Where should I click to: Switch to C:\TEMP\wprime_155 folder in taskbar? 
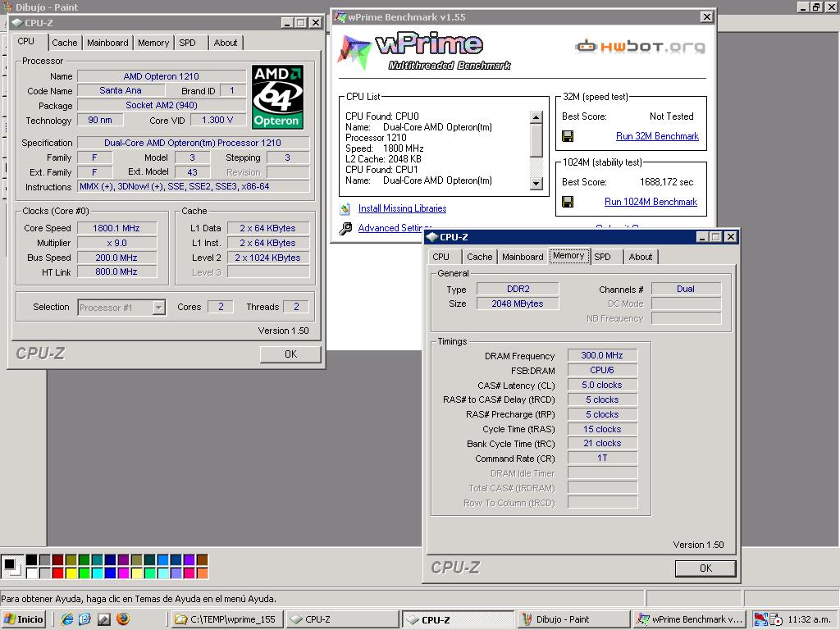click(x=228, y=619)
